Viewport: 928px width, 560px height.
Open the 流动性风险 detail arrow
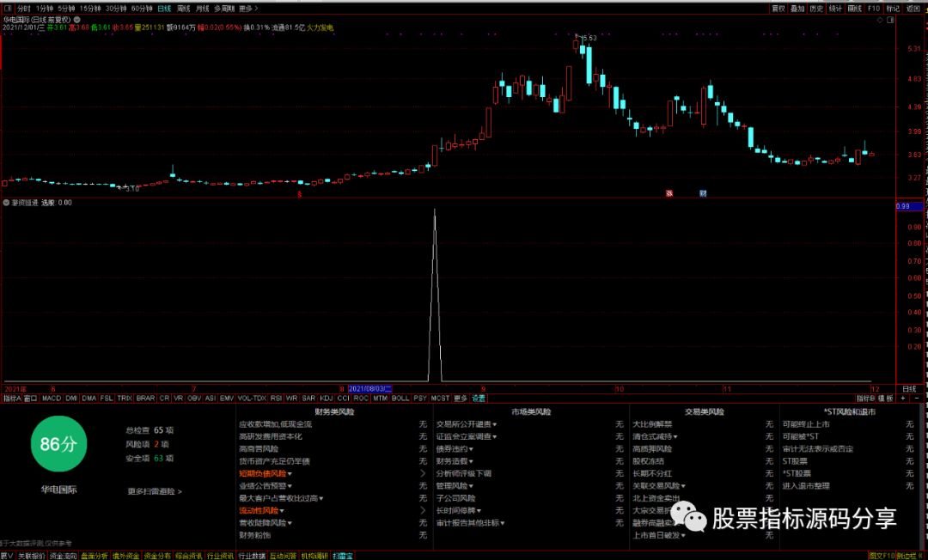[423, 510]
